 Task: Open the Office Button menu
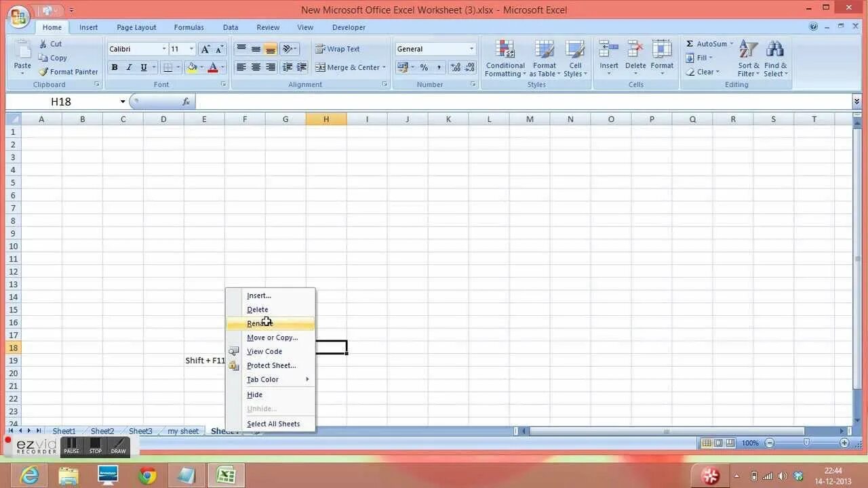click(18, 16)
